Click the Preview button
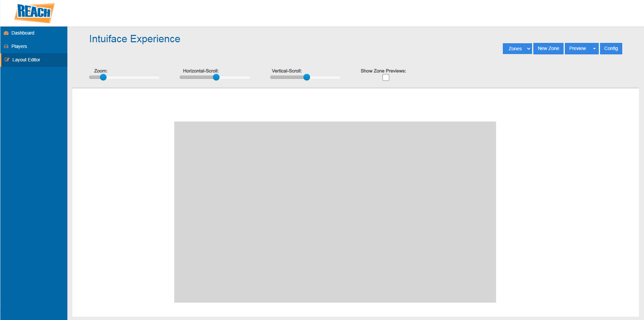Viewport: 644px width, 320px height. click(577, 49)
